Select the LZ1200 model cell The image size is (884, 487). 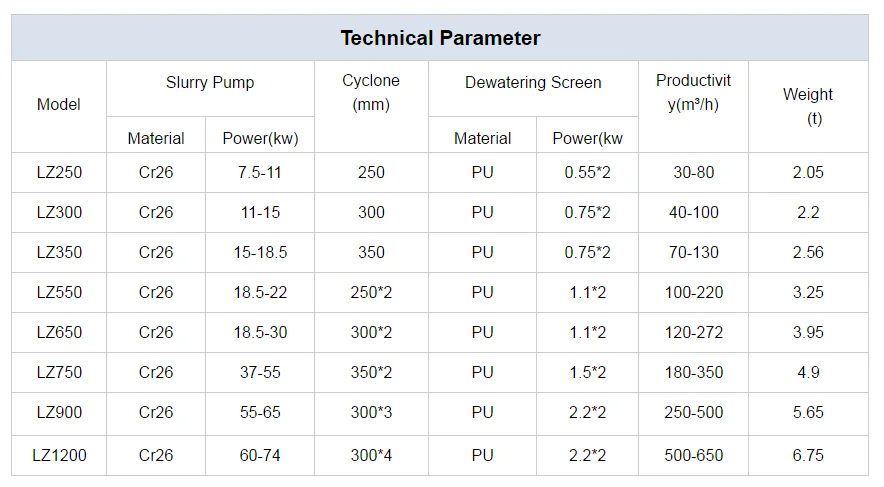[59, 455]
